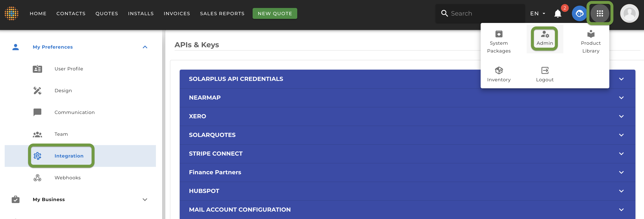Click the Communication chat bubble icon
This screenshot has width=644, height=219.
click(37, 112)
